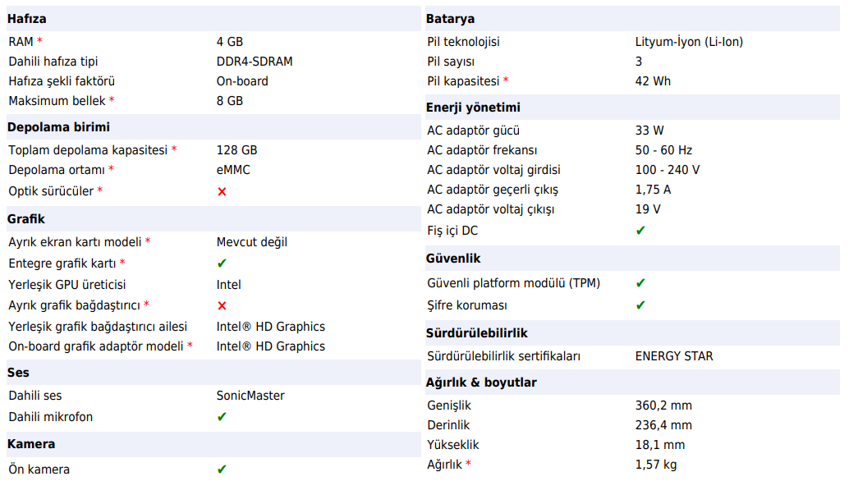Viewport: 849px width, 504px height.
Task: Select the Enerji yönetimi section header
Action: point(473,108)
